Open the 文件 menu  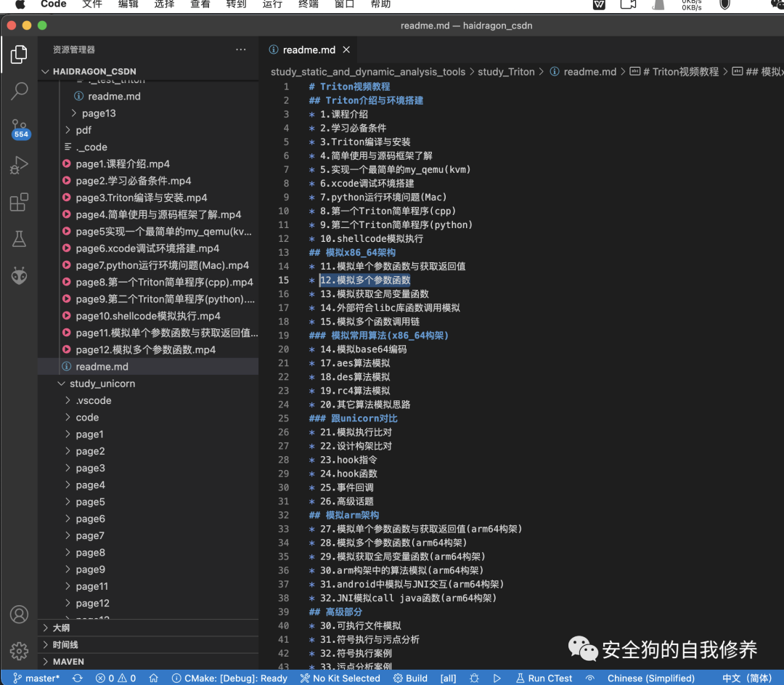(x=92, y=4)
